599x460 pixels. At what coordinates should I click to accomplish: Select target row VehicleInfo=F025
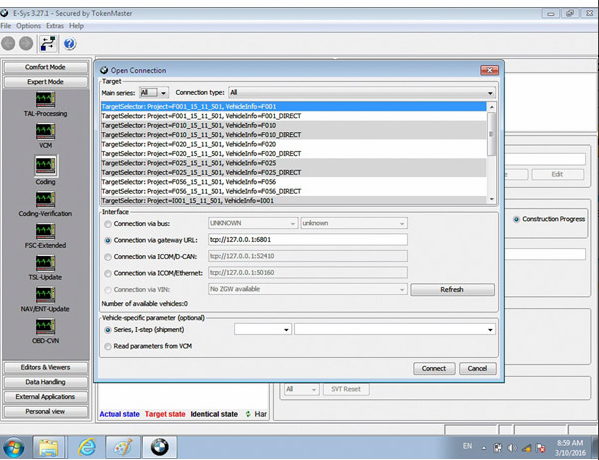click(x=293, y=163)
